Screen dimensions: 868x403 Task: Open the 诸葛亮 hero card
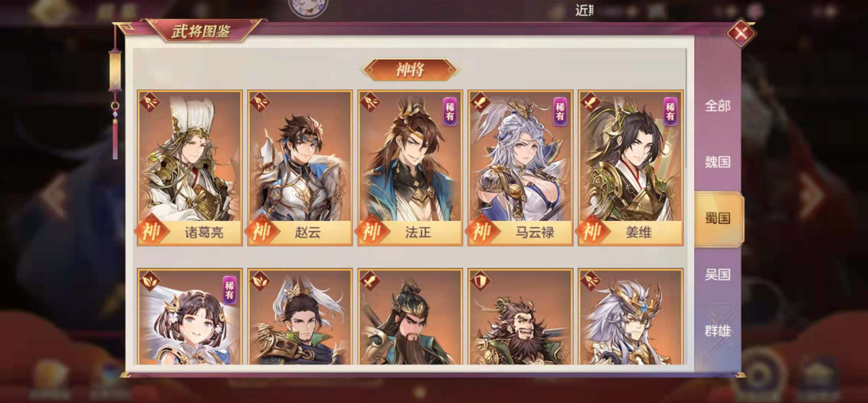[189, 168]
